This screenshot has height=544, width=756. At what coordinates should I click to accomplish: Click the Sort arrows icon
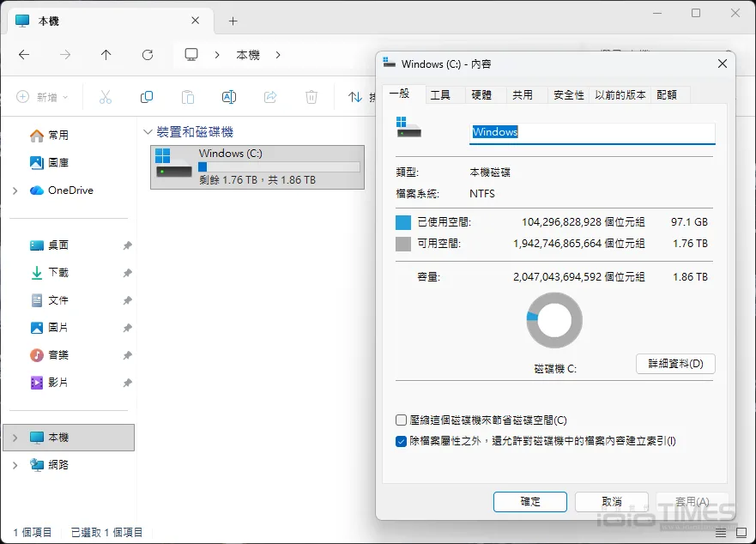tap(355, 97)
